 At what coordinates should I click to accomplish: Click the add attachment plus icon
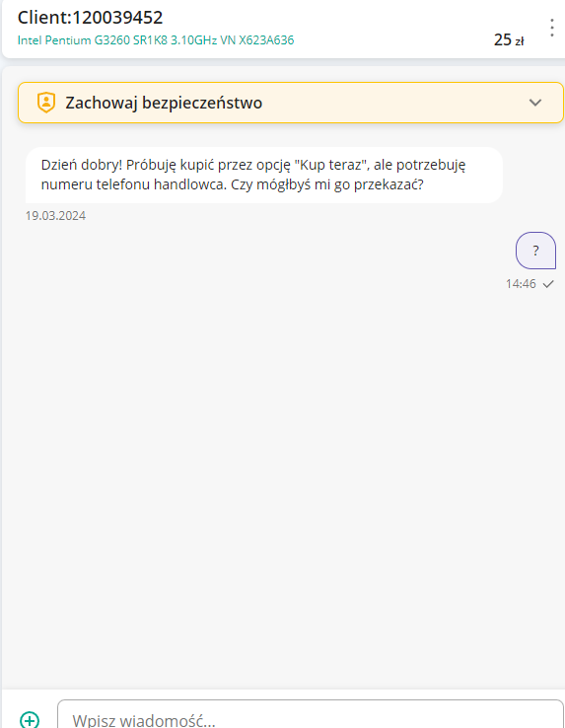pyautogui.click(x=30, y=719)
